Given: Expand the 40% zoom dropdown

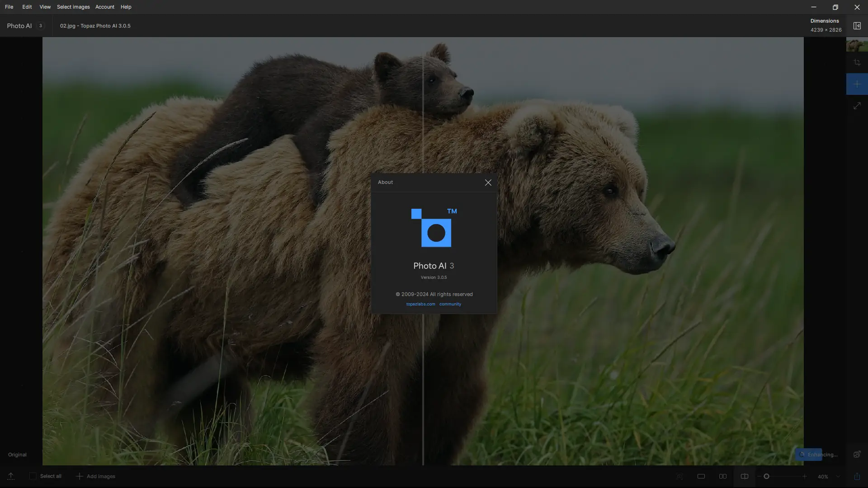Looking at the screenshot, I should tap(838, 476).
